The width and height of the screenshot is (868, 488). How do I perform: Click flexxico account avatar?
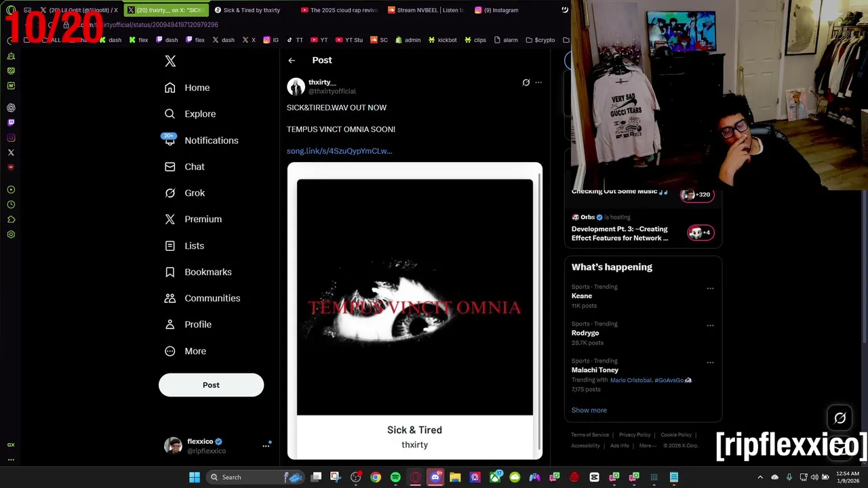click(x=173, y=445)
